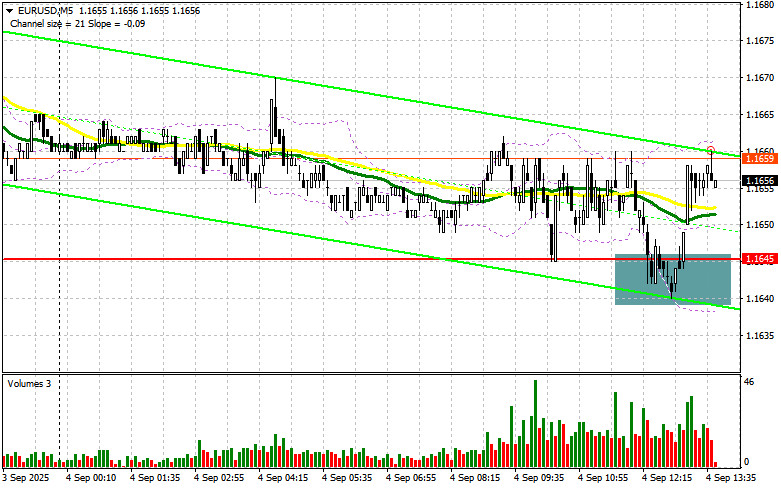Click the '4 Sep 09:35' time label
The width and height of the screenshot is (781, 489).
click(539, 478)
